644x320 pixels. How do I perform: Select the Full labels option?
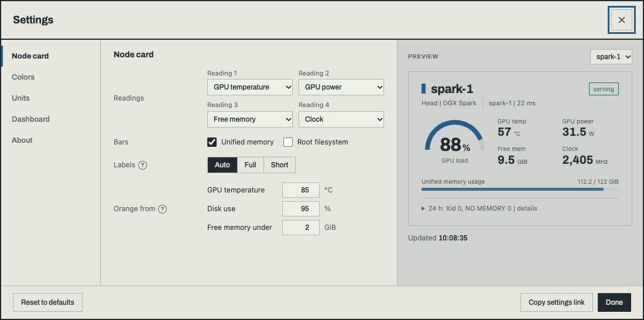[x=251, y=165]
